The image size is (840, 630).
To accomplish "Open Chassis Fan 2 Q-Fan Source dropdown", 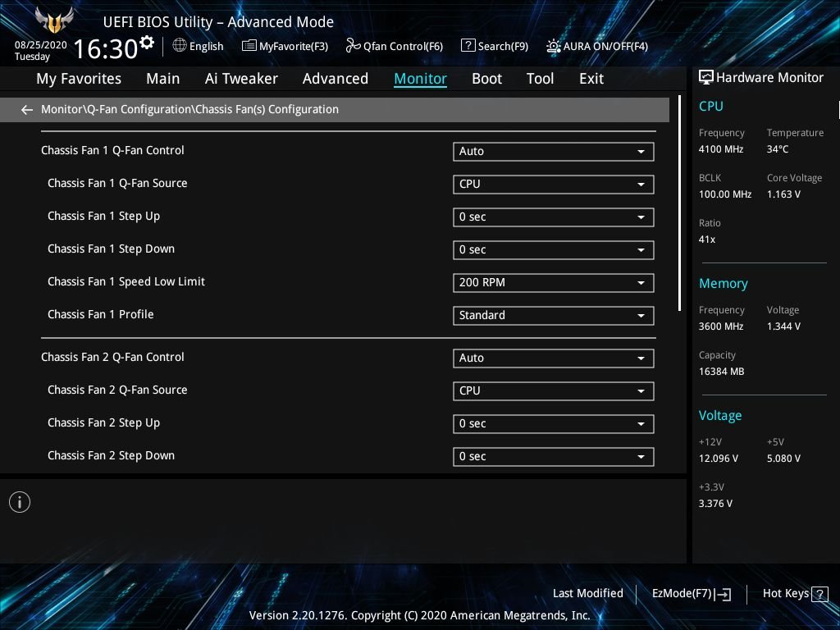I will [553, 391].
